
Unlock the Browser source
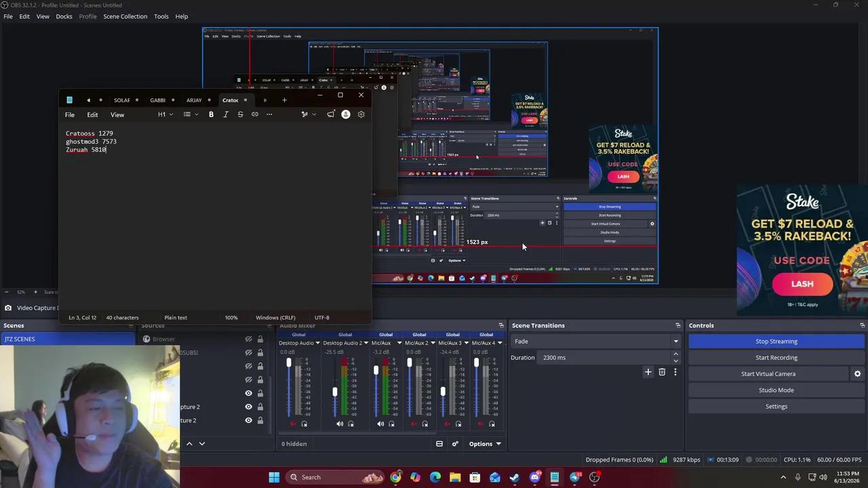(260, 339)
